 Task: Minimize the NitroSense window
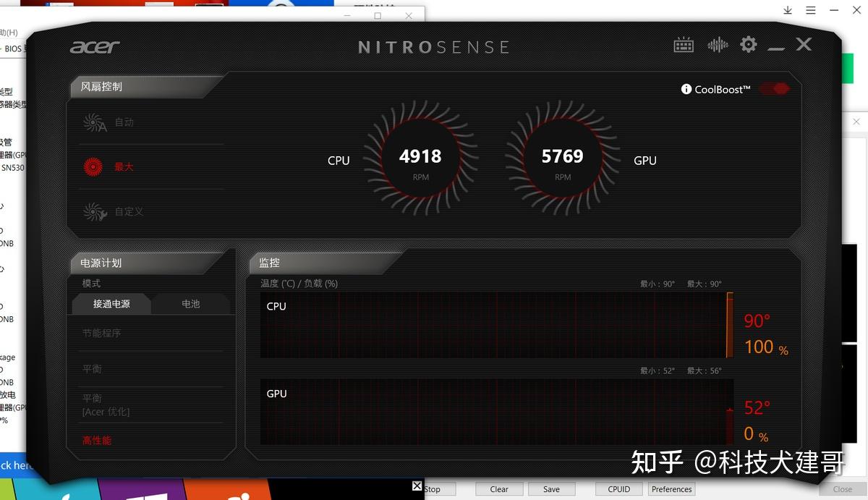[776, 47]
